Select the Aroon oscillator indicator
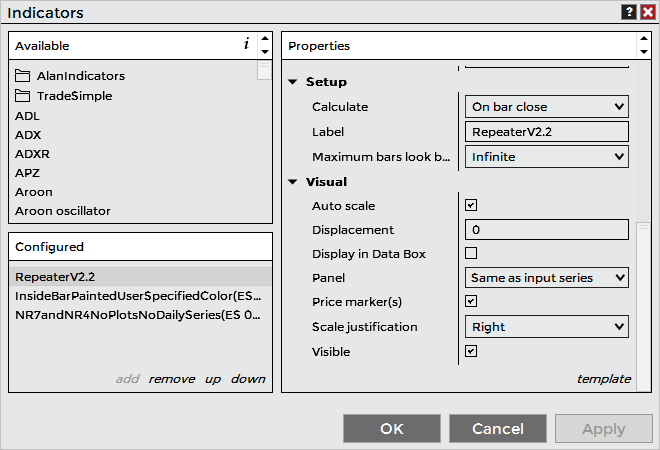This screenshot has width=660, height=450. (63, 211)
